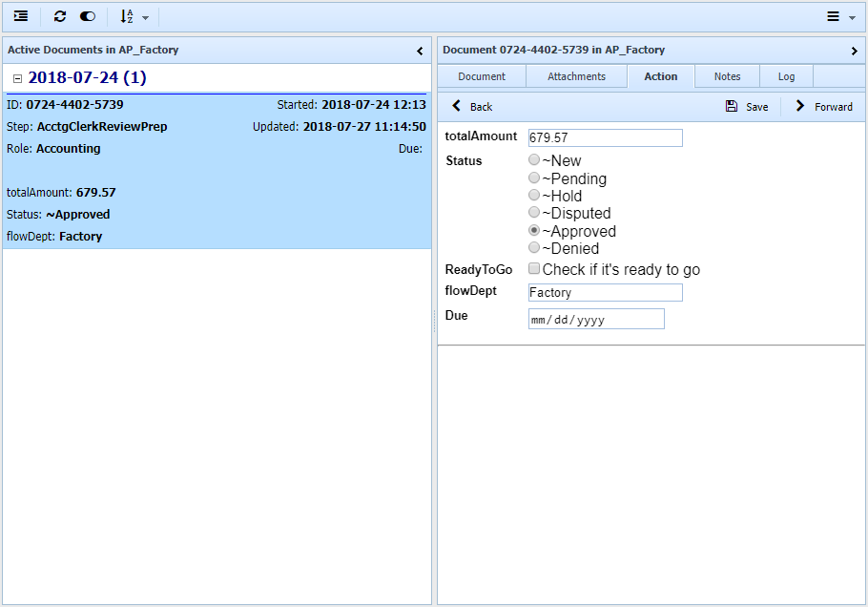This screenshot has width=868, height=607.
Task: Click the totalAmount input field
Action: point(605,137)
